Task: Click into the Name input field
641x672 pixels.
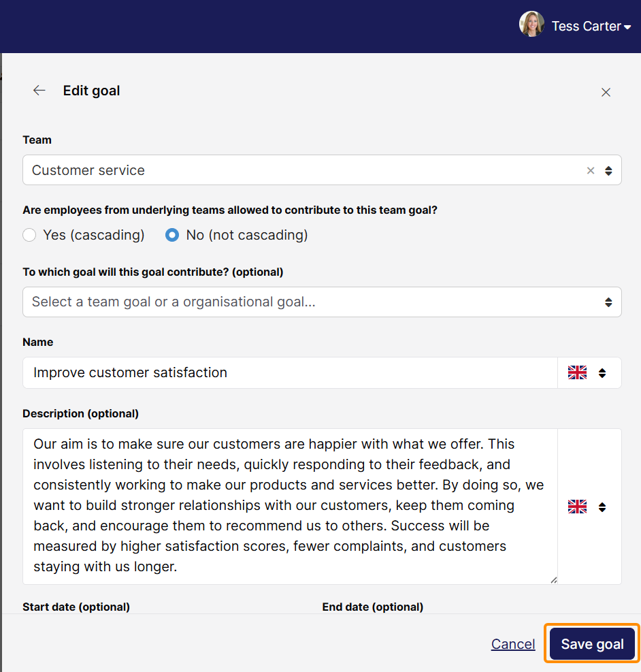Action: 290,373
